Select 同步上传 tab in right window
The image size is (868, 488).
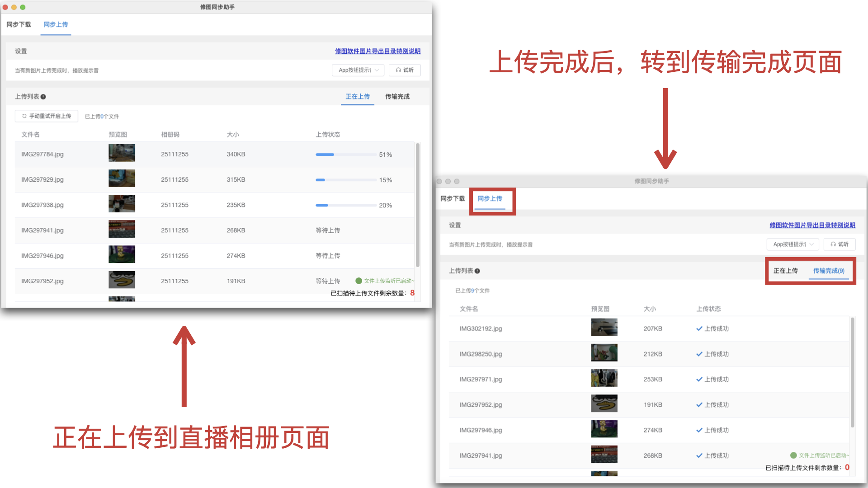tap(490, 198)
